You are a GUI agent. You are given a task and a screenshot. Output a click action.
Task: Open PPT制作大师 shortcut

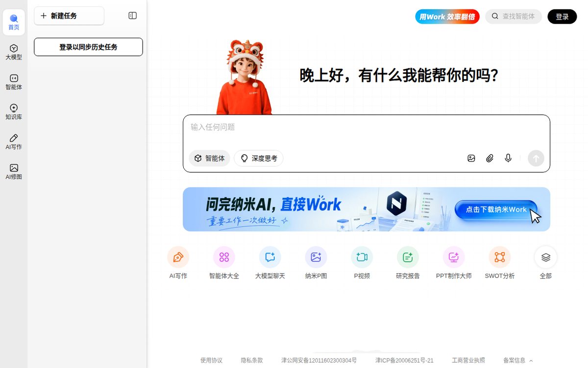pyautogui.click(x=454, y=263)
